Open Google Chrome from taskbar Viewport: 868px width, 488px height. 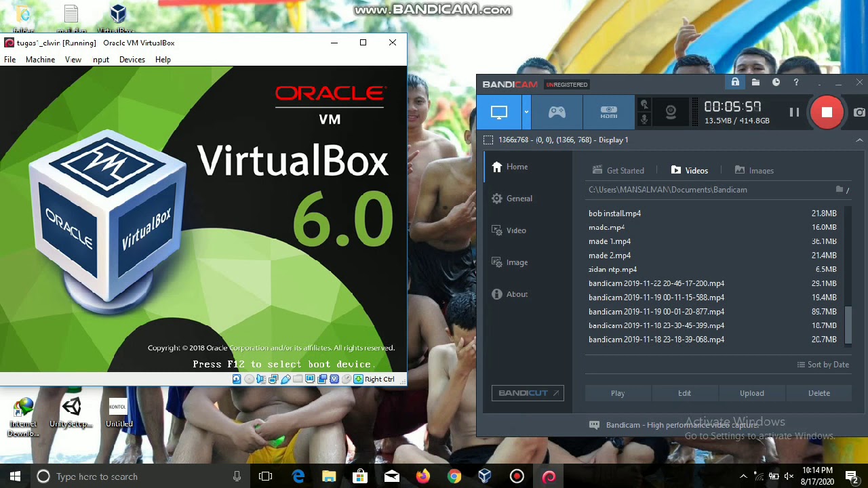click(454, 476)
